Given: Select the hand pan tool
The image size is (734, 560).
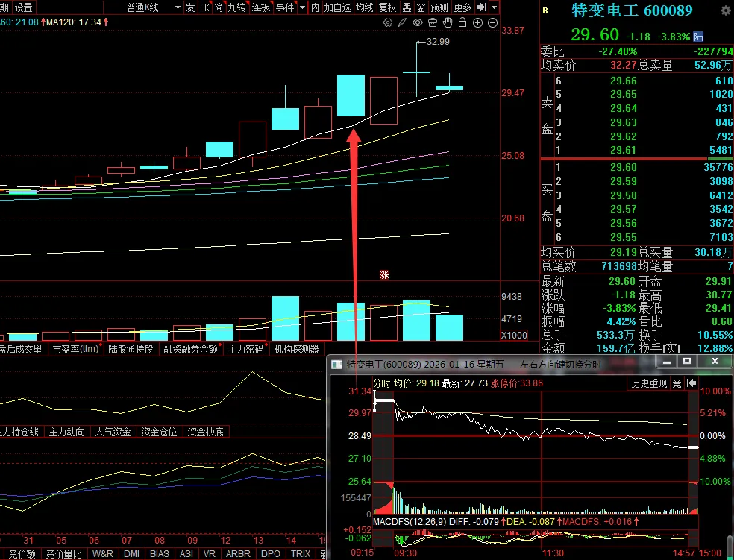Looking at the screenshot, I should (x=448, y=22).
